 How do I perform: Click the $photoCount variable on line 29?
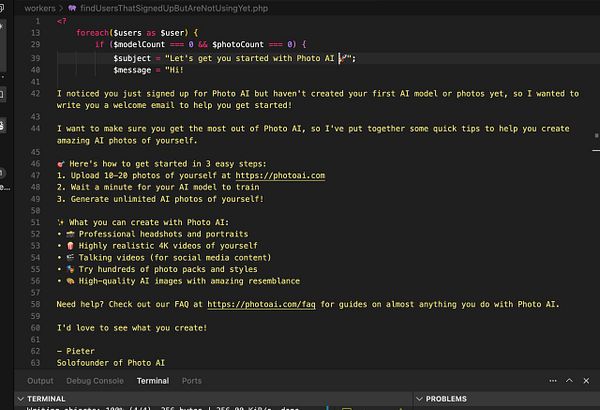coord(238,44)
